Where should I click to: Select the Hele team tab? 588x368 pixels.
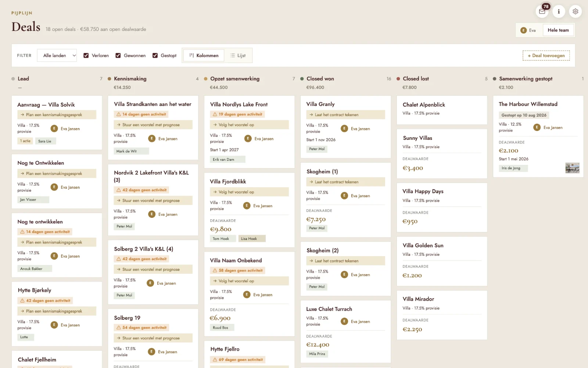(558, 30)
